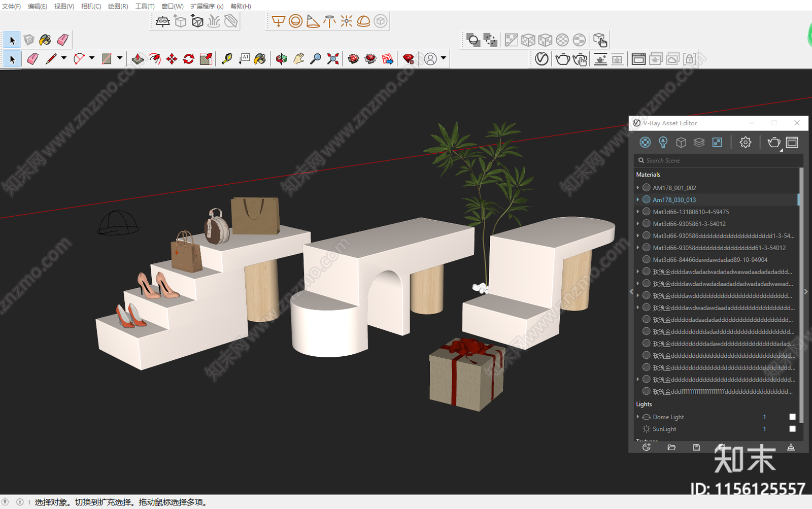The width and height of the screenshot is (812, 509).
Task: Select the Eraser tool in main toolbar
Action: (32, 59)
